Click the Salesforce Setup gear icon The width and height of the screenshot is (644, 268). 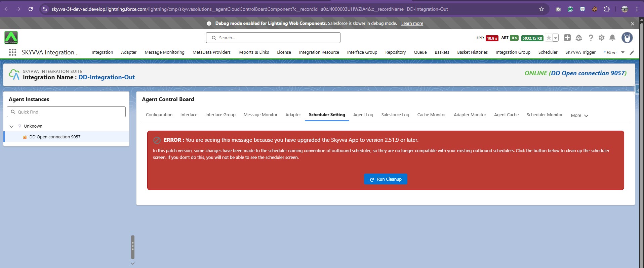(x=602, y=38)
